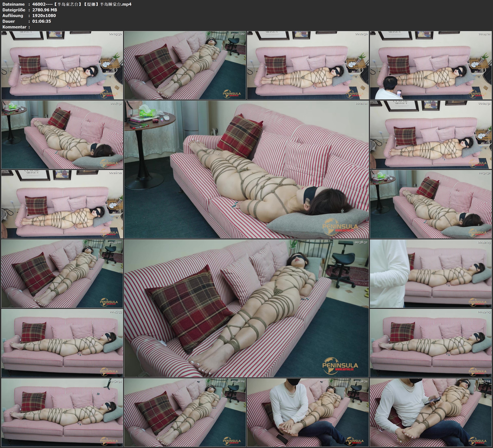The height and width of the screenshot is (448, 493).
Task: Select the thumbnail timestamped 00:59:34
Action: 308,412
